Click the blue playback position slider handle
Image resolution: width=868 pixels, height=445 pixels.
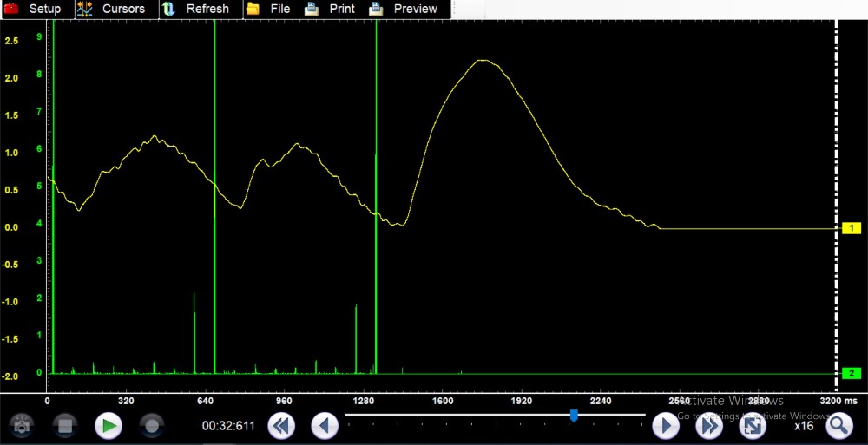[x=574, y=416]
